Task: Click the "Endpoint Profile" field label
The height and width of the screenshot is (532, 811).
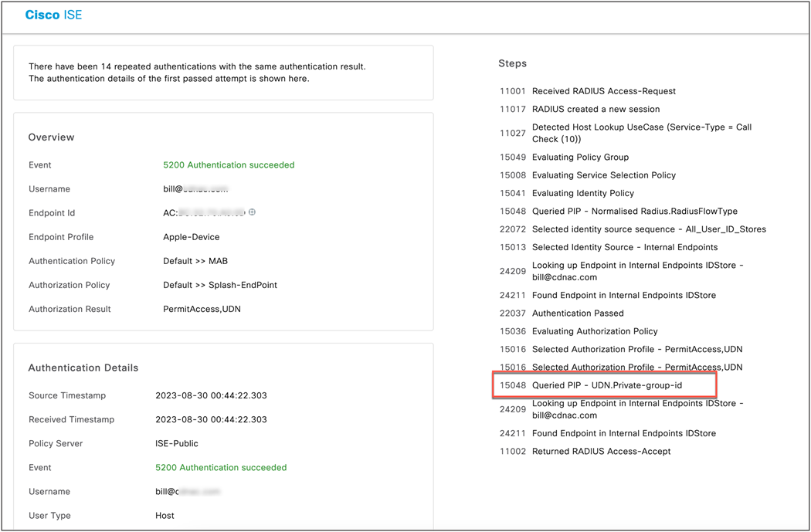Action: pyautogui.click(x=61, y=237)
